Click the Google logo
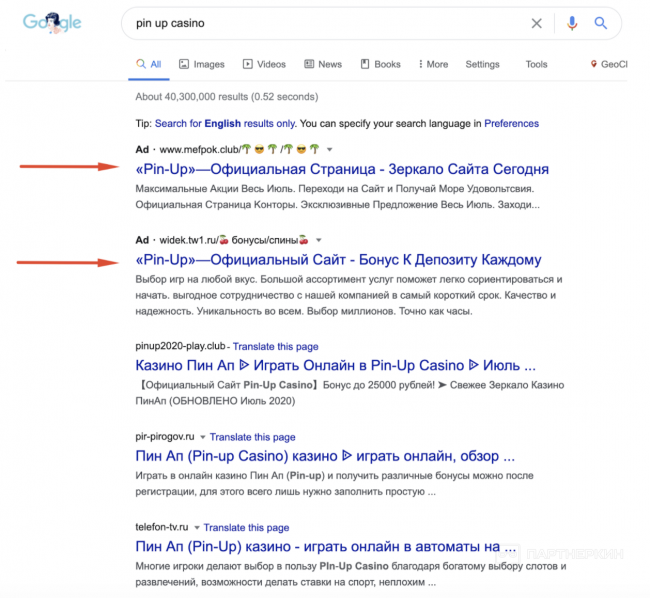Viewport: 650px width, 598px height. click(51, 23)
